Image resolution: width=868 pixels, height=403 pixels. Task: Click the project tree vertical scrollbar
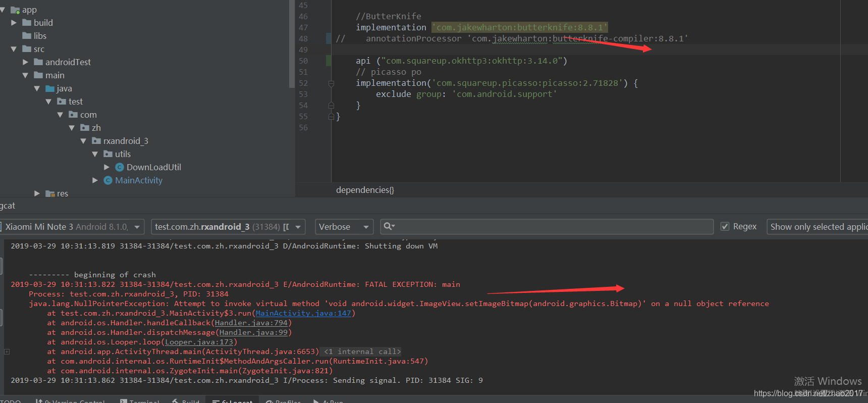[x=292, y=44]
